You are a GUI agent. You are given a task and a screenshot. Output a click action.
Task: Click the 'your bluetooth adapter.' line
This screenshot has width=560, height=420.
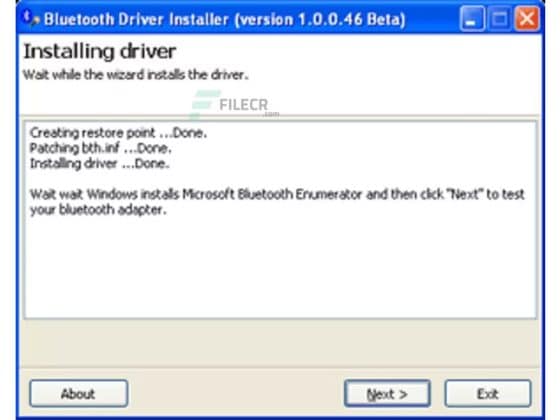[99, 210]
